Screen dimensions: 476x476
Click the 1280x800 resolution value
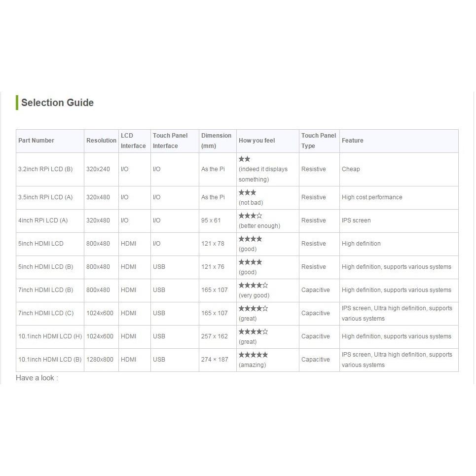click(100, 360)
